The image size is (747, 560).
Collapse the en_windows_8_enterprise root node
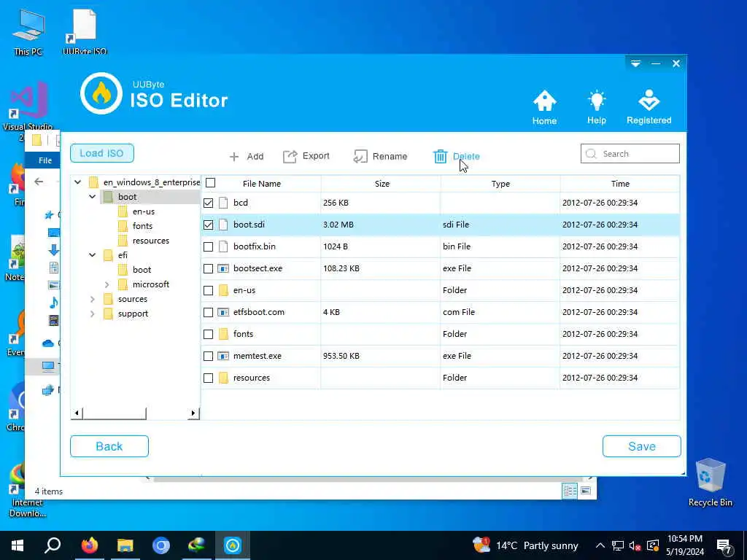coord(77,182)
